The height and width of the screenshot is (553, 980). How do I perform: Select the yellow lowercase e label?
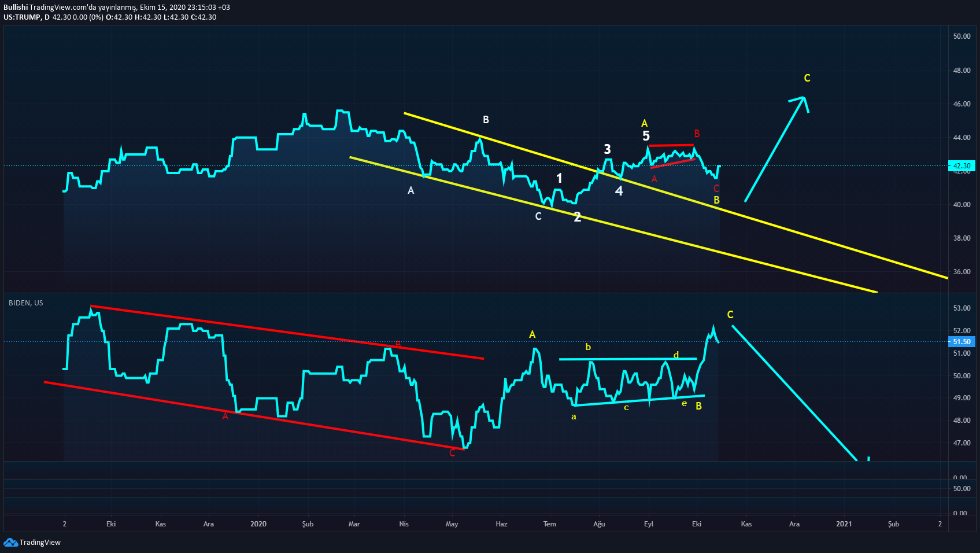pyautogui.click(x=684, y=403)
